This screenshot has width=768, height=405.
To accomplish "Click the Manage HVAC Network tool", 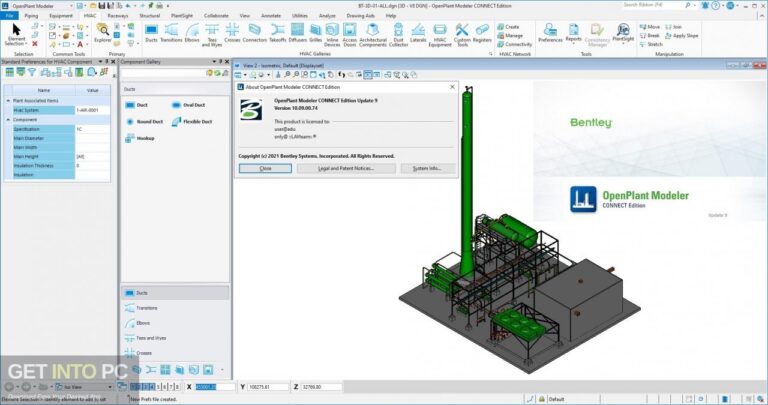I will [510, 36].
